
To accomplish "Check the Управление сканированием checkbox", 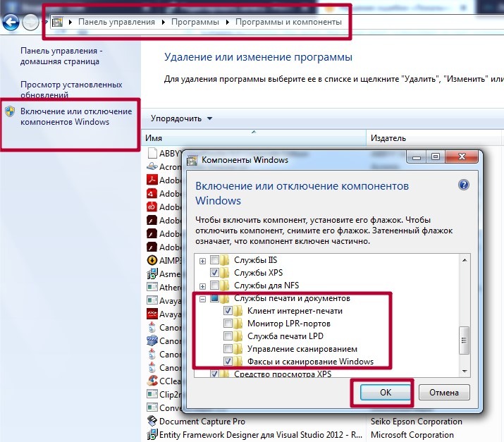I will [x=228, y=349].
